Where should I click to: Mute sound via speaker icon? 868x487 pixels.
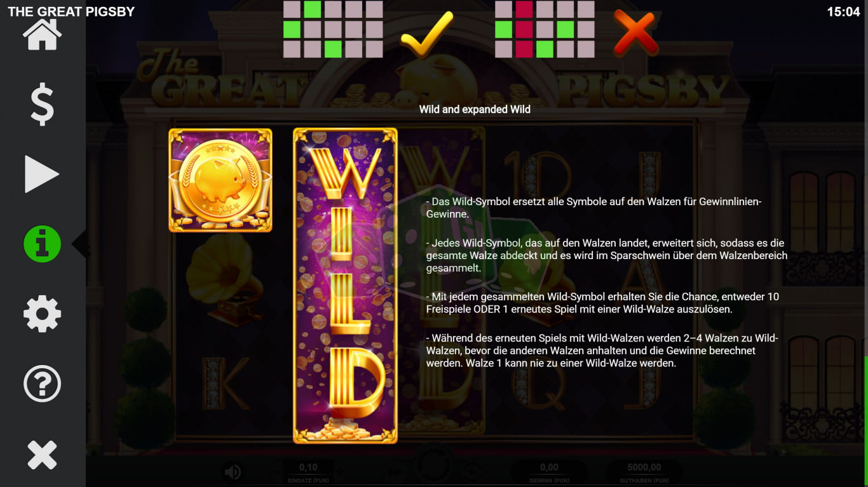tap(233, 472)
